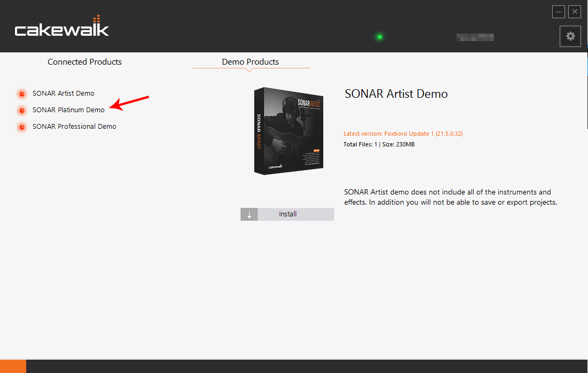Click the red dot beside SONAR Professional Demo
The width and height of the screenshot is (588, 373).
[22, 127]
